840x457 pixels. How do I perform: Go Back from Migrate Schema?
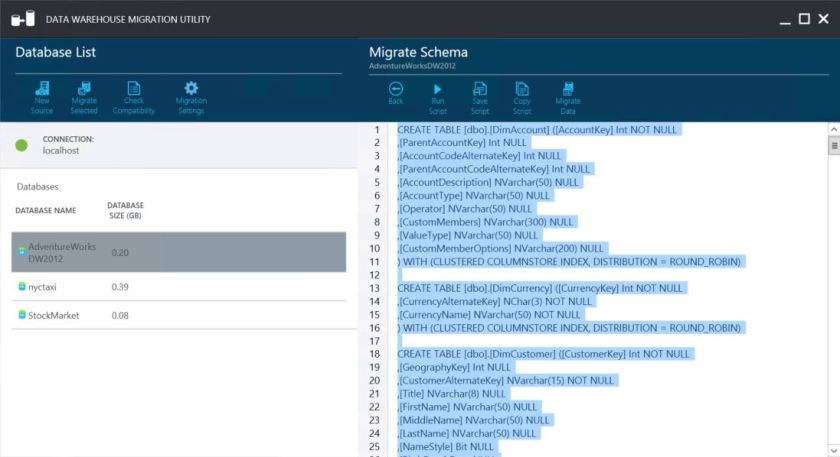coord(396,93)
